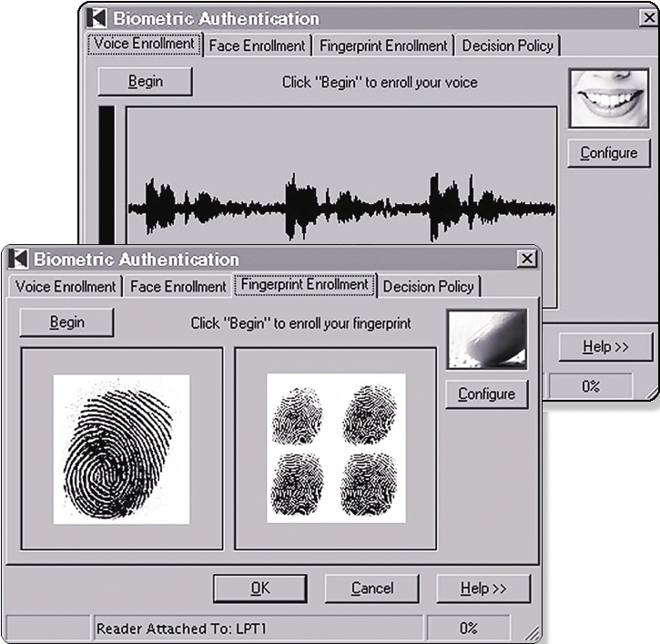Click the vertical audio level meter
This screenshot has width=660, height=644.
pyautogui.click(x=107, y=175)
